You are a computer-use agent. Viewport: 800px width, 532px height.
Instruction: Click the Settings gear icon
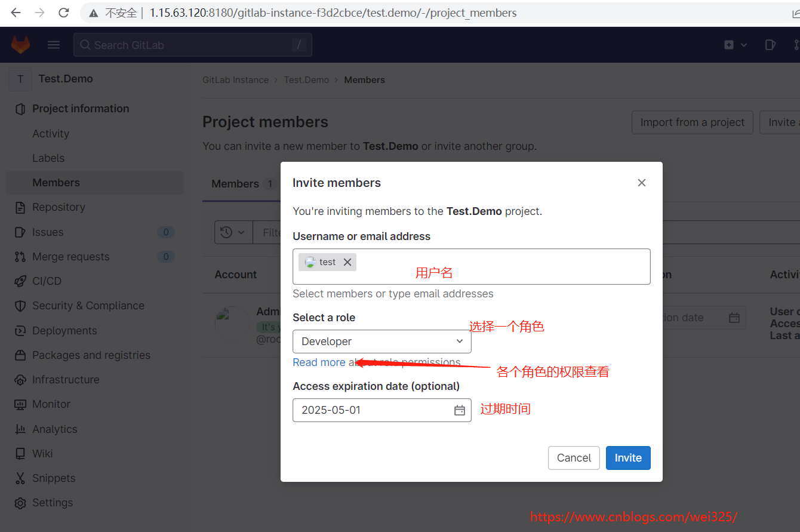point(20,503)
